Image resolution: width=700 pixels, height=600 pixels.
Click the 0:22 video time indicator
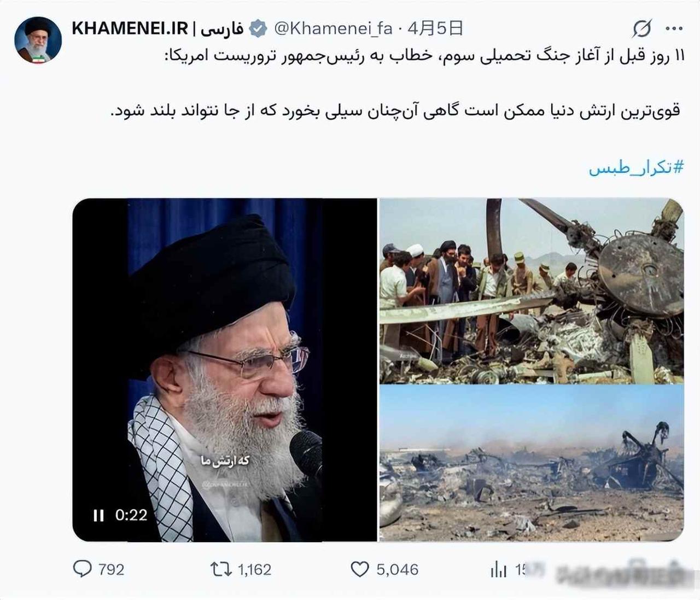point(131,515)
